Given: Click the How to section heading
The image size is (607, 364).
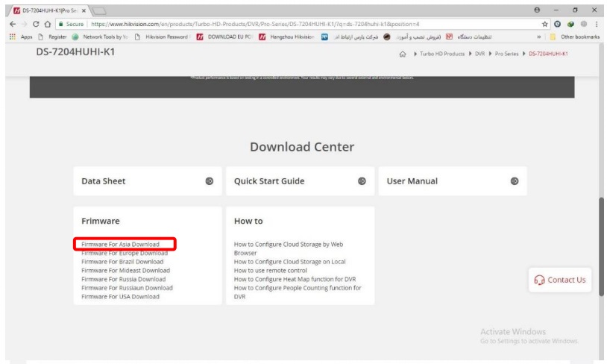Looking at the screenshot, I should (248, 221).
